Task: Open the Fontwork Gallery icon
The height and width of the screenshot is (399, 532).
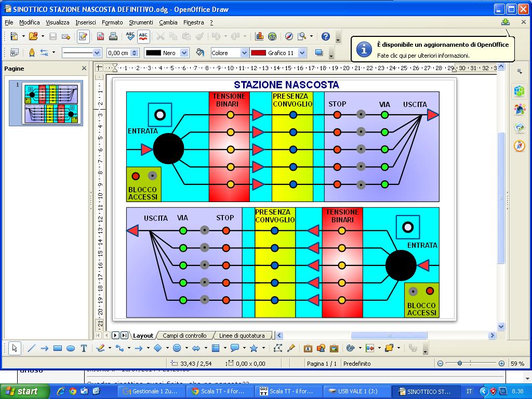Action: point(308,348)
